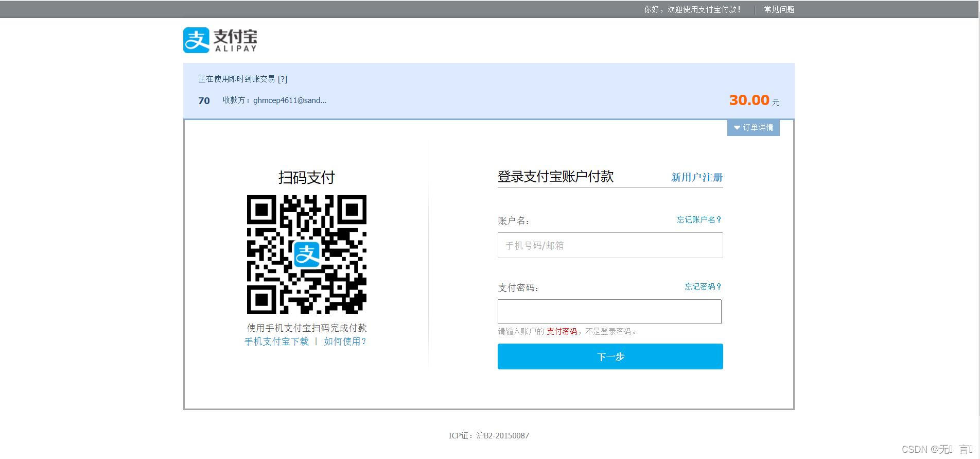Click 忘记密码? link

703,286
